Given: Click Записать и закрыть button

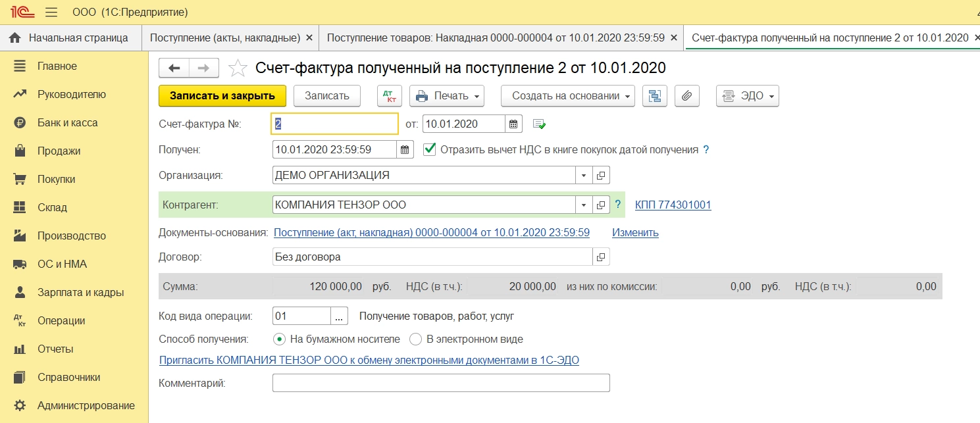Looking at the screenshot, I should point(222,95).
